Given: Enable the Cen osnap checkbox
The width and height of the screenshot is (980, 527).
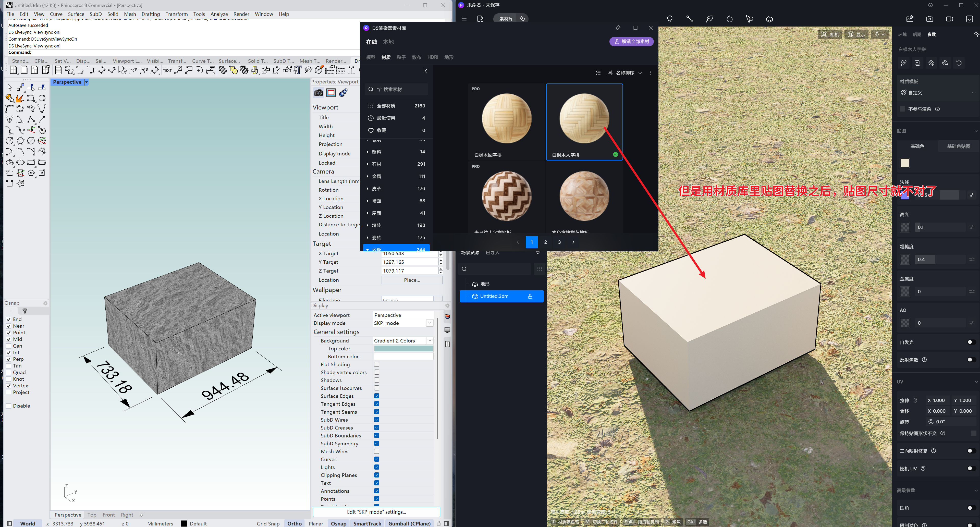Looking at the screenshot, I should coord(8,346).
